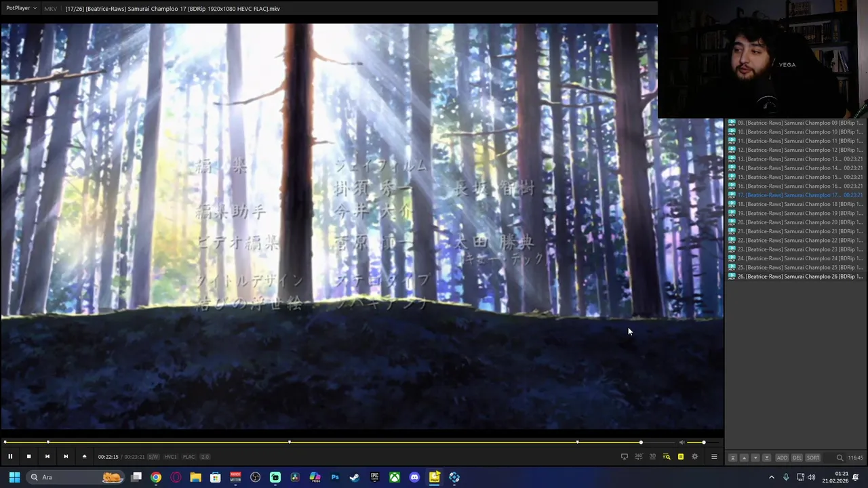
Task: Open Epic Games Launcher from taskbar
Action: coord(374,477)
